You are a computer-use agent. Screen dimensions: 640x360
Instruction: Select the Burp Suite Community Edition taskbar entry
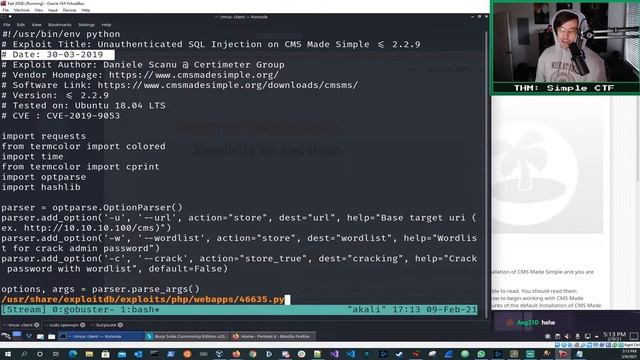pos(187,336)
